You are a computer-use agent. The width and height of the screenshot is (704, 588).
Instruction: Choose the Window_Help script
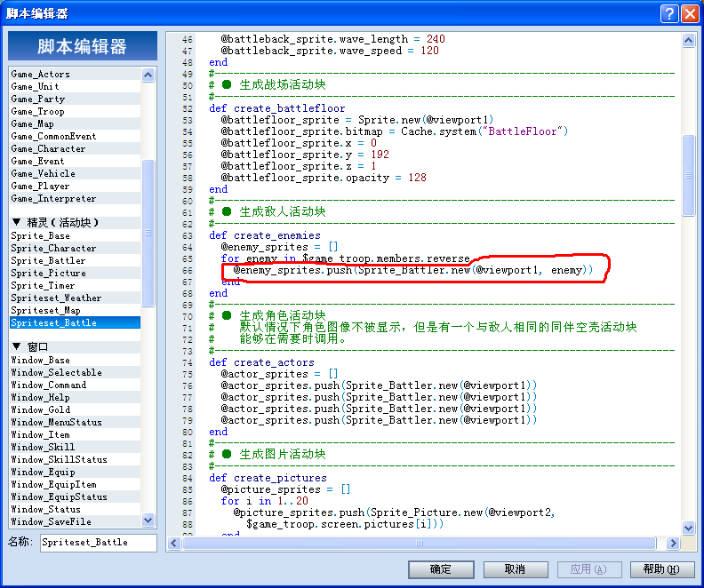click(75, 397)
